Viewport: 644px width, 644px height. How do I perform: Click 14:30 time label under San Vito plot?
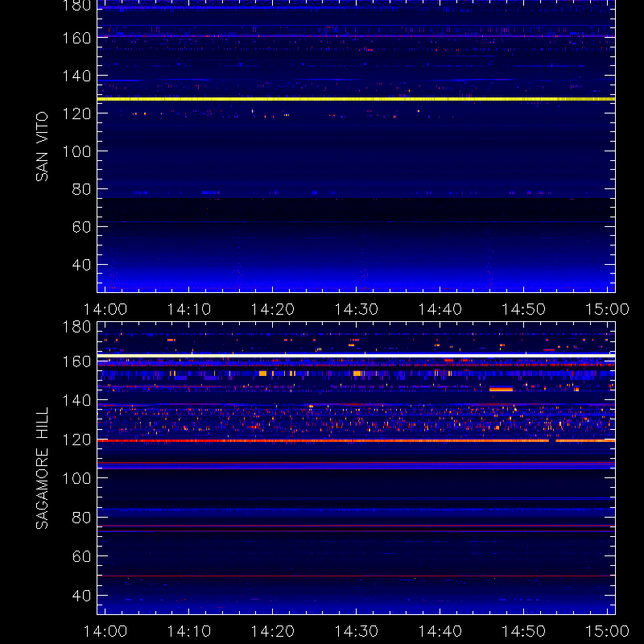[x=356, y=309]
